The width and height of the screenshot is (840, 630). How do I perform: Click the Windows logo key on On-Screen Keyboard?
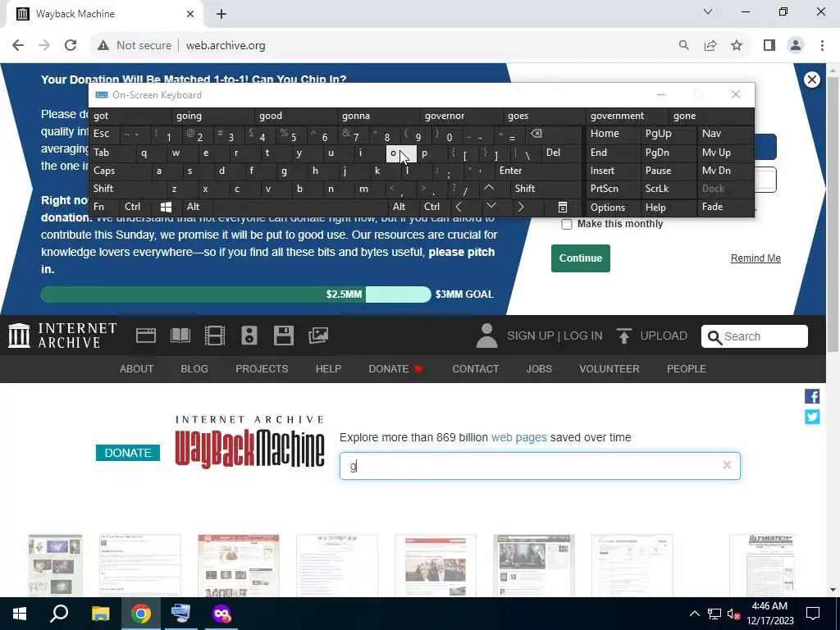point(166,207)
